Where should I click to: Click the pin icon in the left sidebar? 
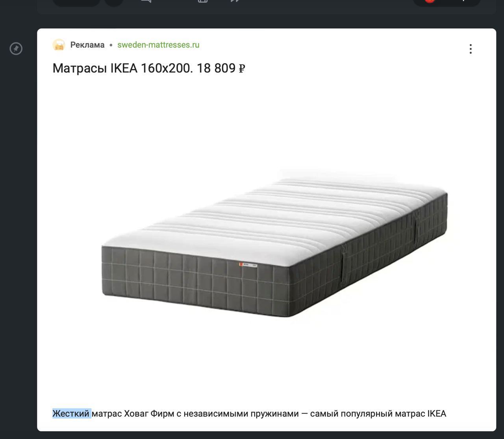[x=16, y=49]
